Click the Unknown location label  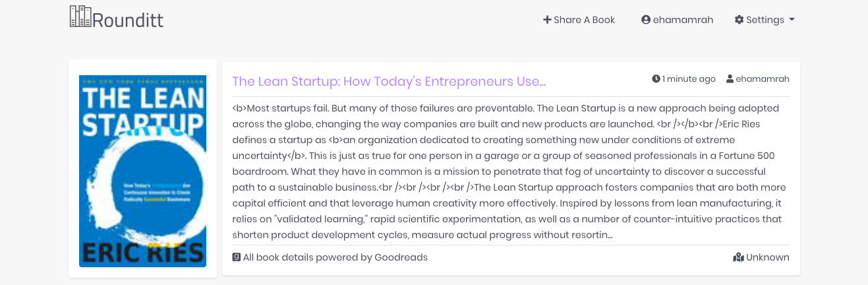coord(768,257)
